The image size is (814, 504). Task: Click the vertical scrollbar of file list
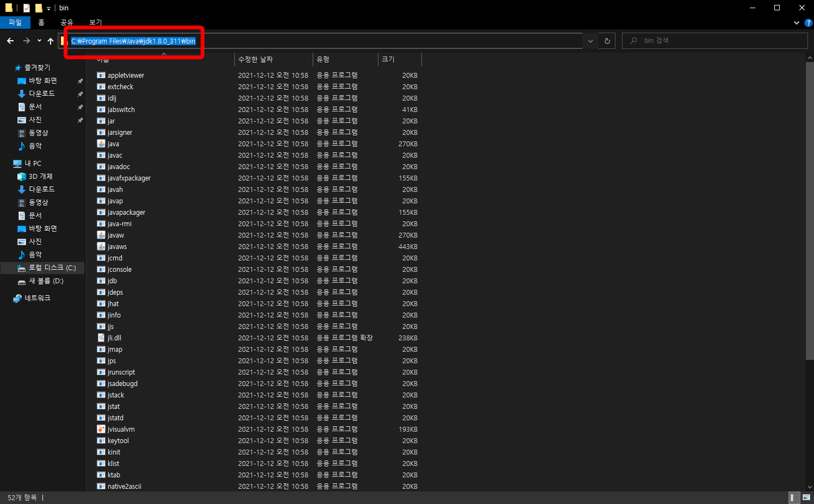[809, 211]
